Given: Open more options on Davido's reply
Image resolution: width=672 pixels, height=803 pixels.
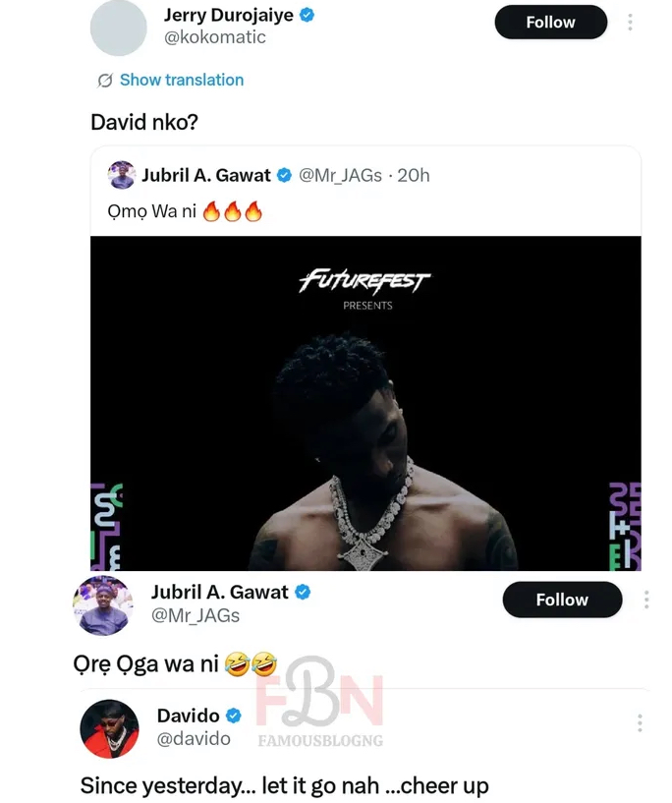Looking at the screenshot, I should pyautogui.click(x=640, y=723).
